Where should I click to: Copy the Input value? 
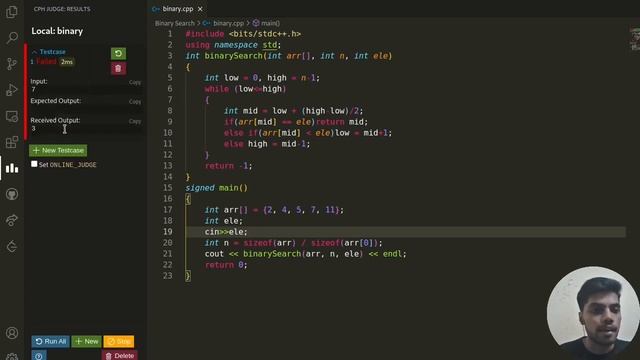[135, 82]
